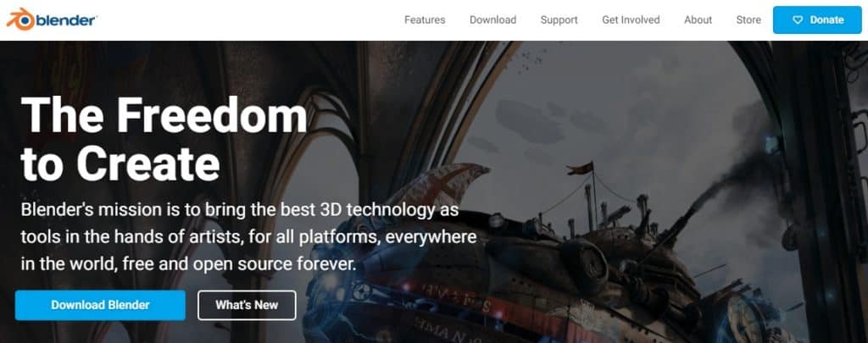The image size is (868, 343).
Task: Click the Blender's mission paragraph text
Action: tap(248, 236)
